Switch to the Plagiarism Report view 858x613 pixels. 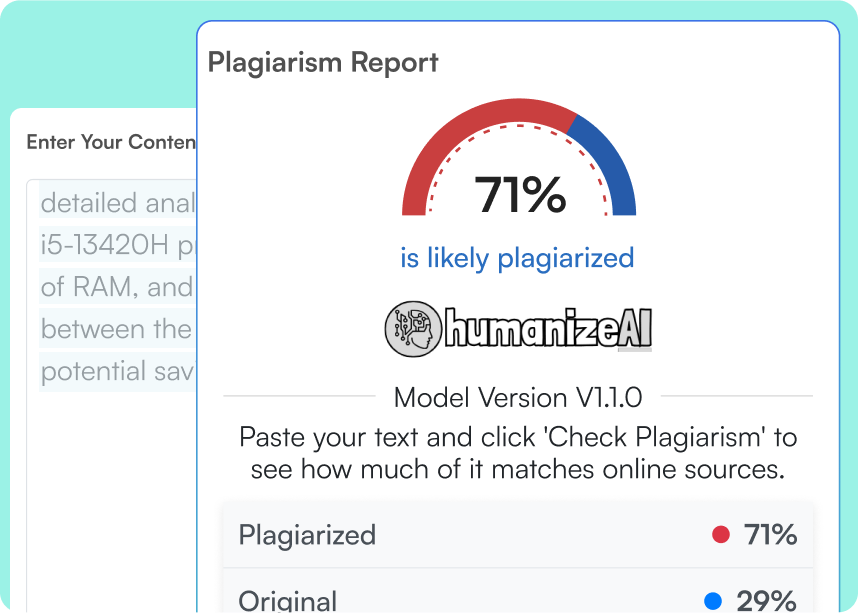322,62
